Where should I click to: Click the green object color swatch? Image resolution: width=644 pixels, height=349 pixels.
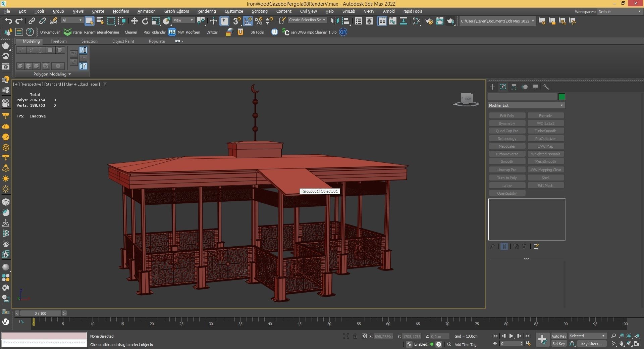coord(561,97)
